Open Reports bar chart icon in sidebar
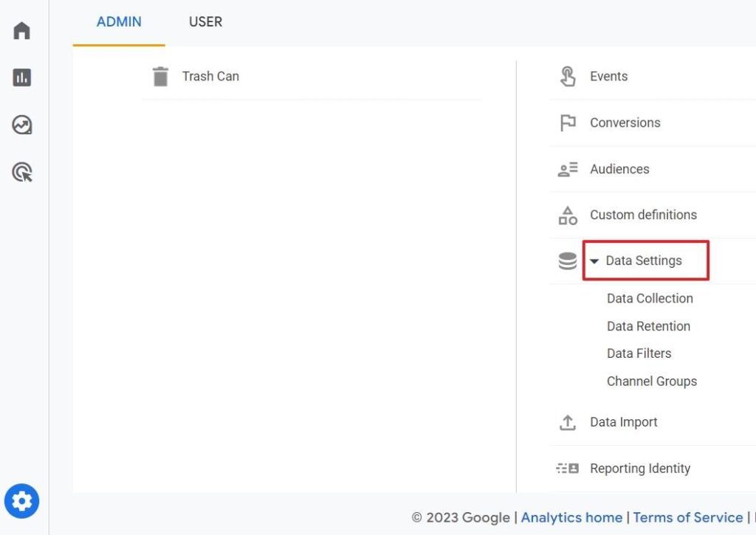Image resolution: width=756 pixels, height=535 pixels. point(22,77)
